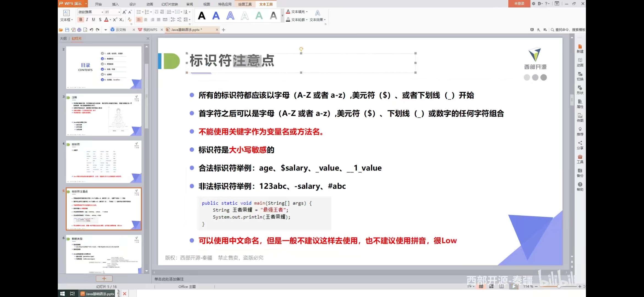Viewport: 644px width, 297px height.
Task: Select slide 3 注释 thumbnail
Action: 104,115
